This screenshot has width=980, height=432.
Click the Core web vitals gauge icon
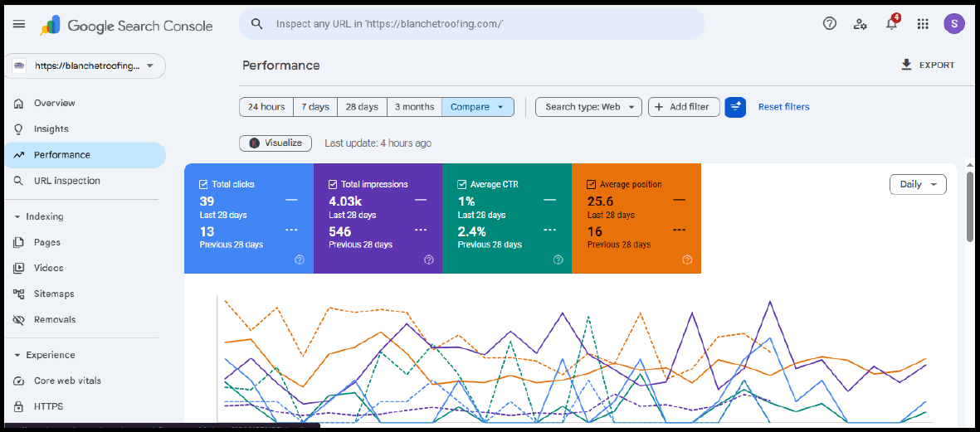pyautogui.click(x=19, y=381)
